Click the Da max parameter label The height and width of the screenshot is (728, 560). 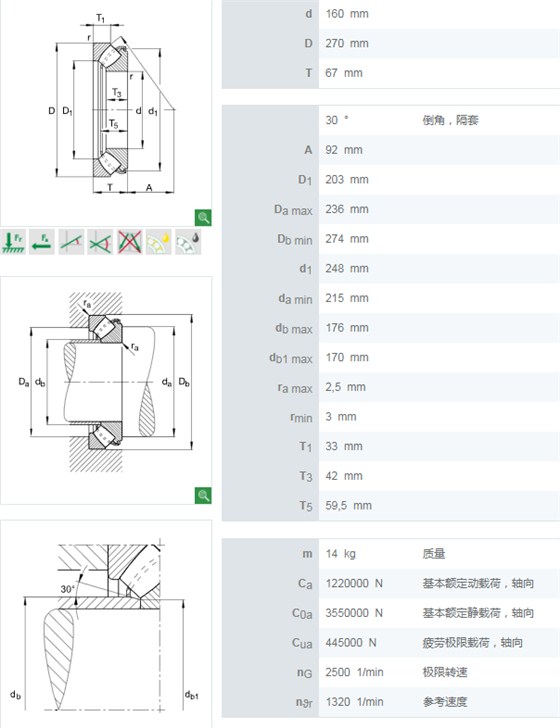coord(293,210)
